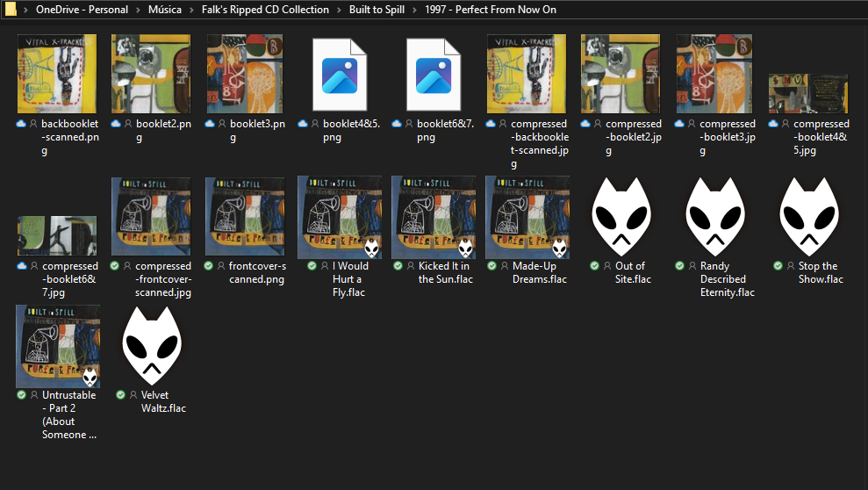This screenshot has width=868, height=490.
Task: Select Kicked It in the Sun.flac cover icon
Action: tap(434, 217)
